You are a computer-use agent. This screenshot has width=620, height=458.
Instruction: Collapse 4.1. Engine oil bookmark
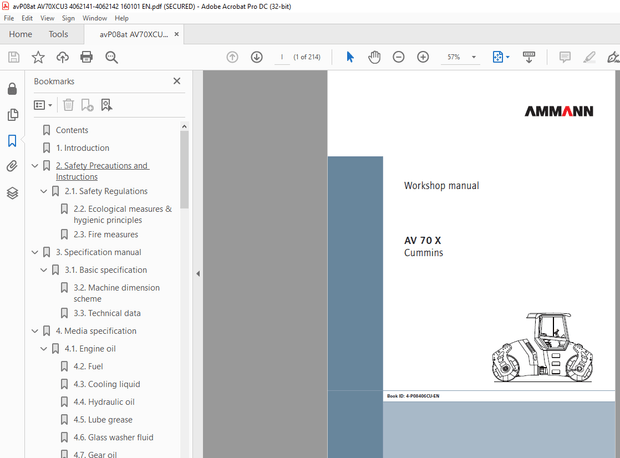click(44, 349)
